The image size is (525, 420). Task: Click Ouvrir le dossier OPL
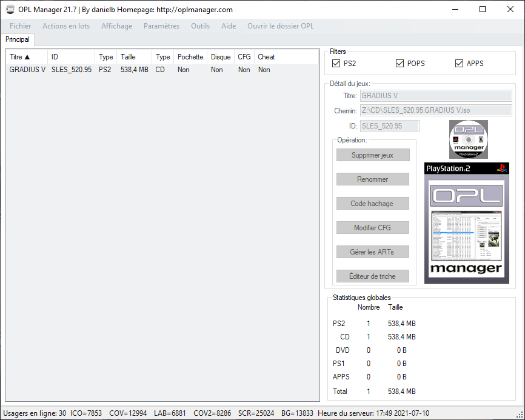point(281,26)
